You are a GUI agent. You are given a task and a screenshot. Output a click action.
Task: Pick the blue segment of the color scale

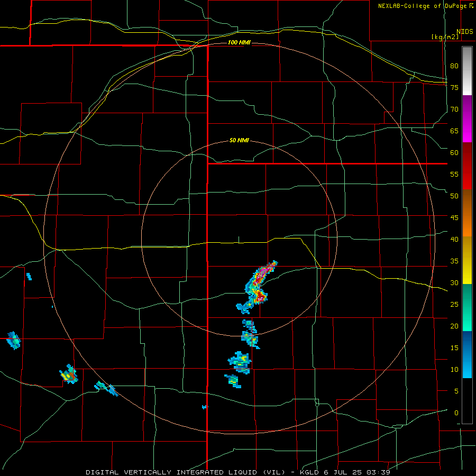point(467,354)
